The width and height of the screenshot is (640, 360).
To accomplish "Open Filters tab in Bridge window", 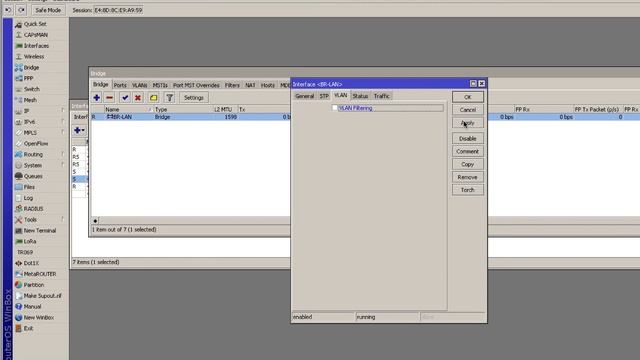I will pyautogui.click(x=232, y=85).
